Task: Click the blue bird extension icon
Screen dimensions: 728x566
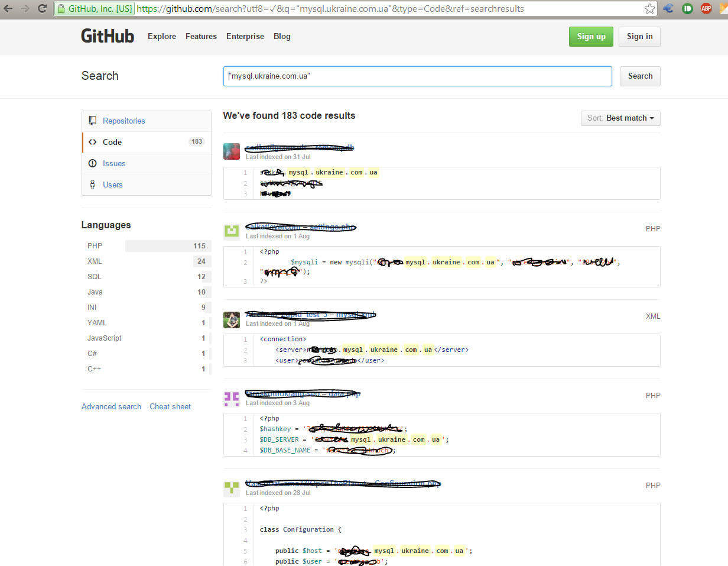Action: click(669, 9)
